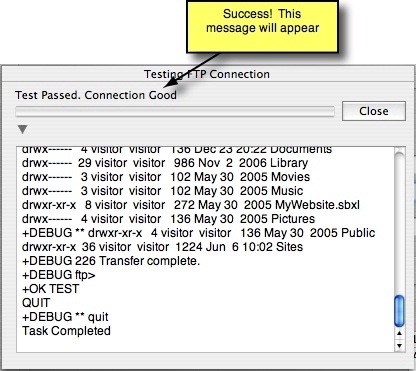Collapse the log disclosure triangle

coord(22,129)
